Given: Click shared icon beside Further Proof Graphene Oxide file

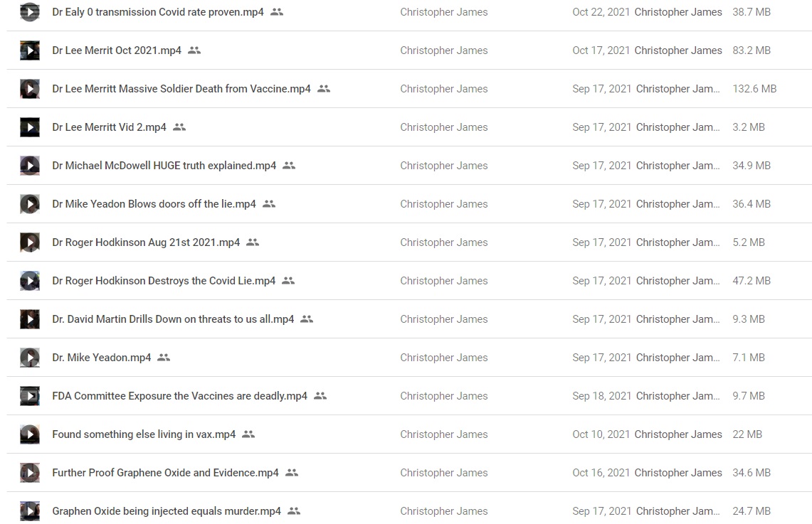Looking at the screenshot, I should pos(292,472).
